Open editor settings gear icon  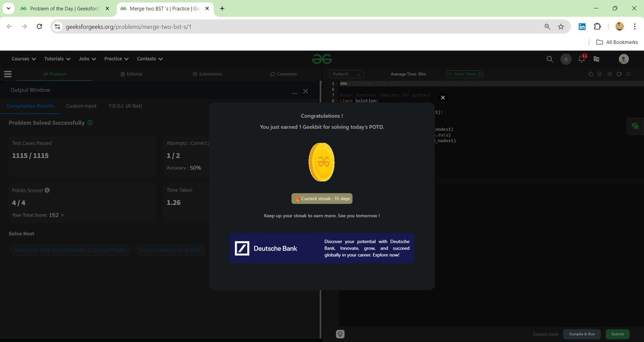610,74
